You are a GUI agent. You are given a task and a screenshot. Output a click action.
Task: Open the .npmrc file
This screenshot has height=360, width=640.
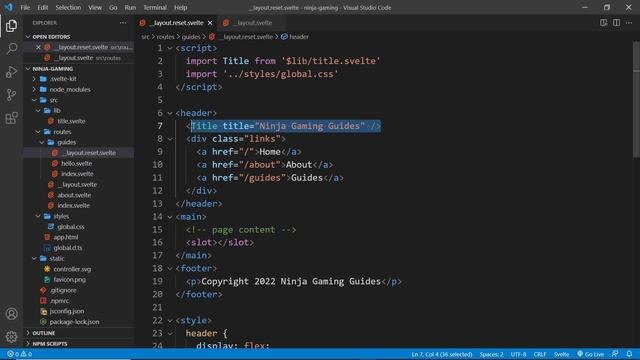click(x=60, y=301)
